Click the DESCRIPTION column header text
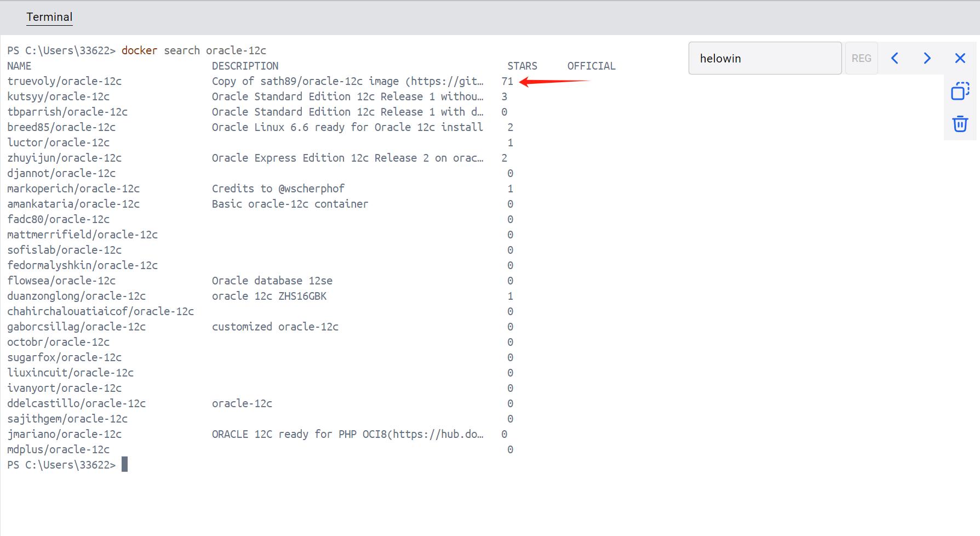980x536 pixels. point(245,66)
